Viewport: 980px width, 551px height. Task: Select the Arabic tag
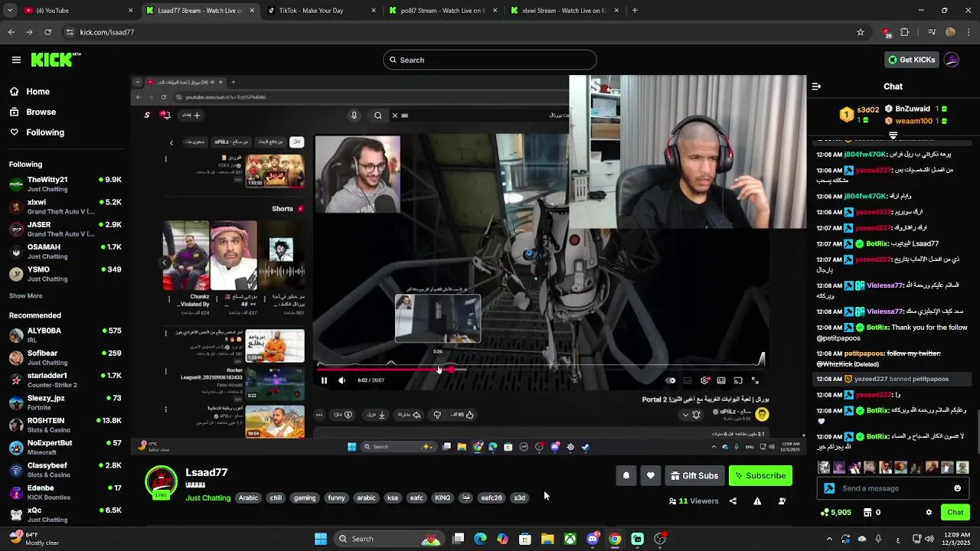tap(248, 498)
